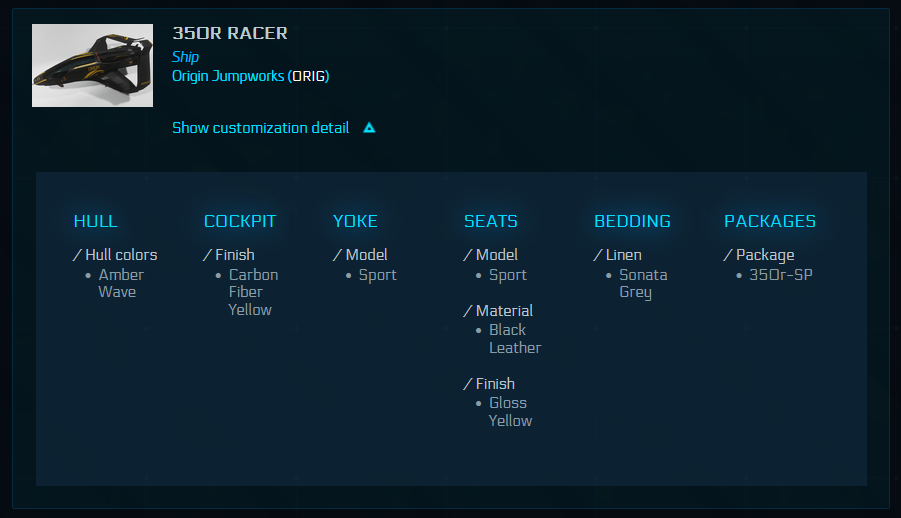Select the BEDDING section heading
Viewport: 901px width, 518px height.
tap(632, 221)
